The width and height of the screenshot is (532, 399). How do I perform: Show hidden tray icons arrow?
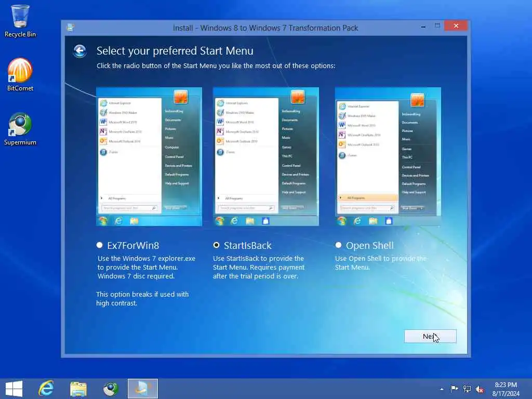click(442, 389)
